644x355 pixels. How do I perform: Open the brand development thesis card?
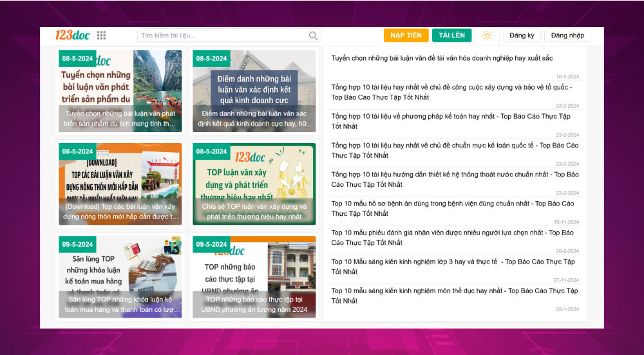click(254, 184)
